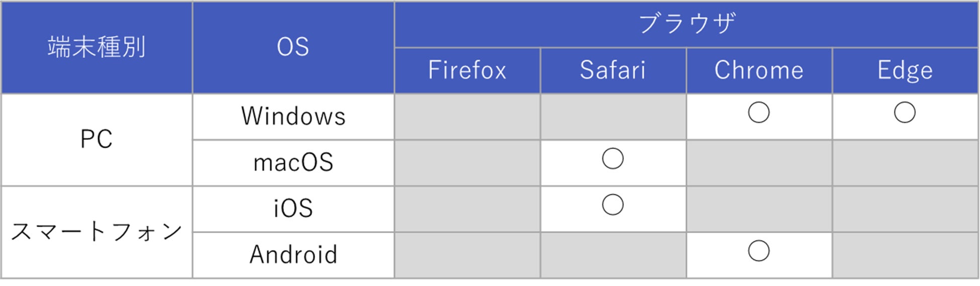Image resolution: width=980 pixels, height=286 pixels.
Task: Select the iOS row label
Action: tap(293, 209)
